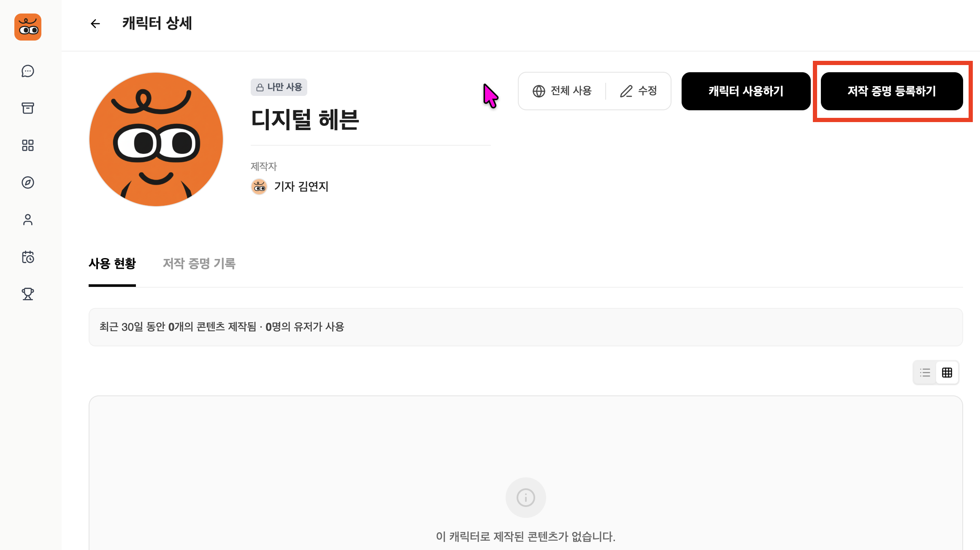Image resolution: width=980 pixels, height=550 pixels.
Task: Click the orange app logo at top left
Action: pyautogui.click(x=27, y=27)
